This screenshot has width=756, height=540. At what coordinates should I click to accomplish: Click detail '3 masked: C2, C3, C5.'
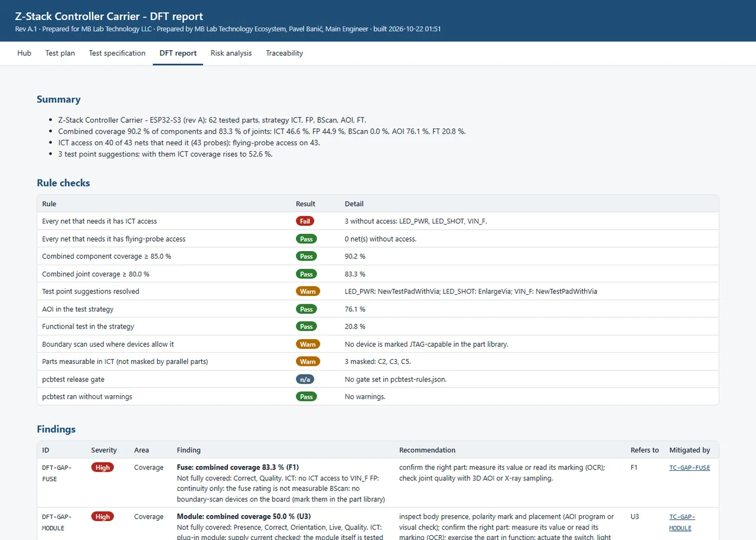378,362
